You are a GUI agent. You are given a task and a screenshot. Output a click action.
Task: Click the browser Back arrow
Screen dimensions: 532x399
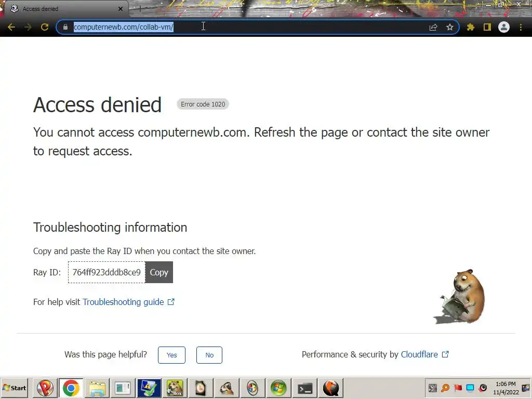(x=11, y=27)
